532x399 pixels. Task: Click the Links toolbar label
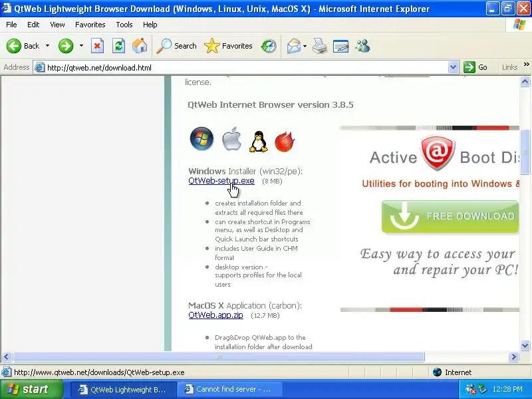click(x=509, y=68)
